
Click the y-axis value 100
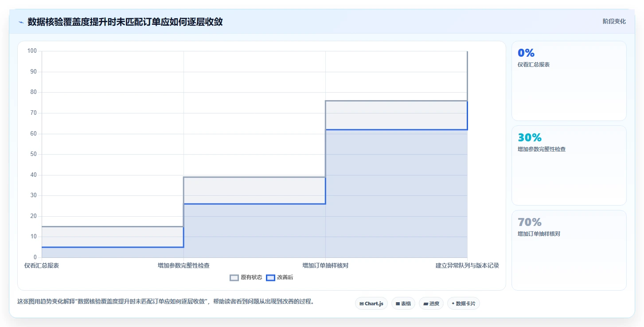[32, 51]
